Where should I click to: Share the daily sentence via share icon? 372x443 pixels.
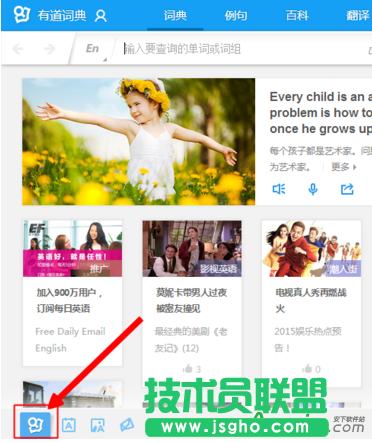[x=347, y=189]
